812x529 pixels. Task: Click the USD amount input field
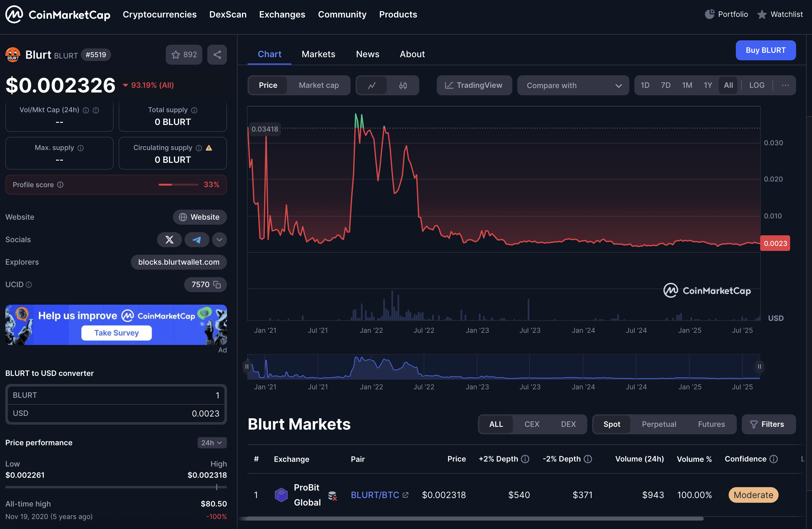point(116,414)
